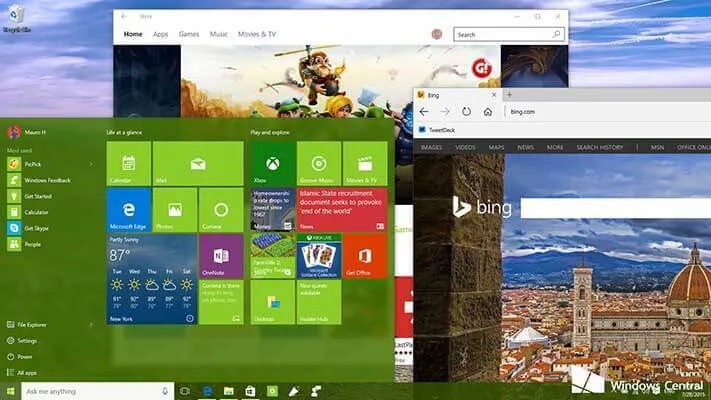Image resolution: width=711 pixels, height=400 pixels.
Task: Open the Get Office tile
Action: [x=365, y=256]
